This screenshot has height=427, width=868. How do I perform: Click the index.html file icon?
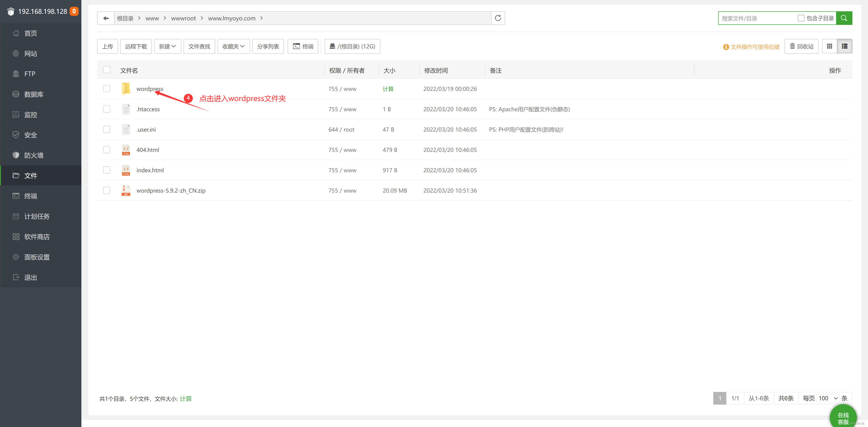126,170
